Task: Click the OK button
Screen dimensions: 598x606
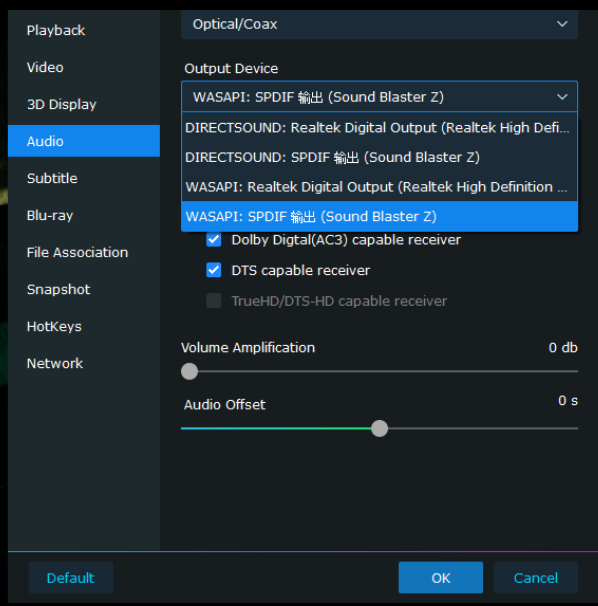Action: (441, 578)
